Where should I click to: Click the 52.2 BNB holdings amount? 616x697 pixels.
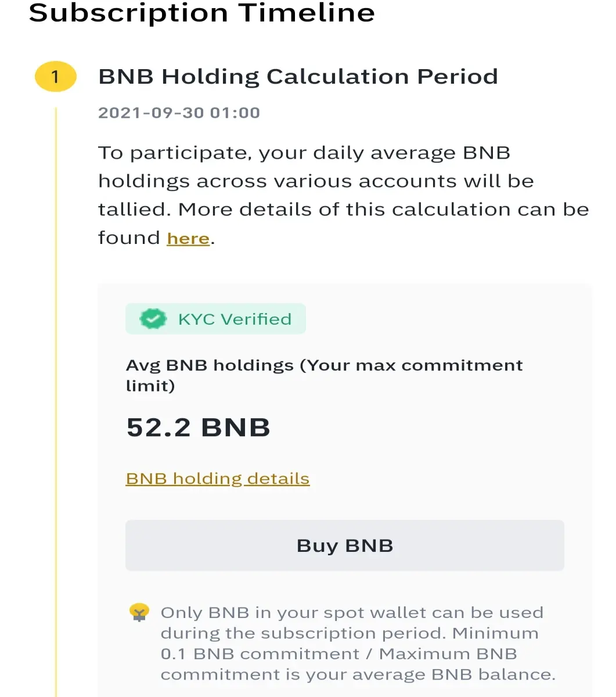(199, 427)
